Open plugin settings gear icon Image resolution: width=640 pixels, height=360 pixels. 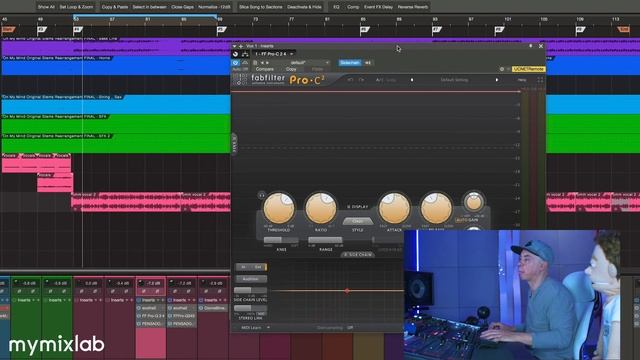(x=502, y=69)
